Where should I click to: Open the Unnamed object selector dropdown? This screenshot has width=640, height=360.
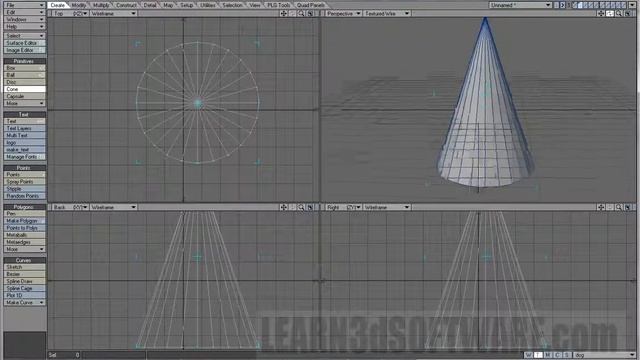click(520, 5)
